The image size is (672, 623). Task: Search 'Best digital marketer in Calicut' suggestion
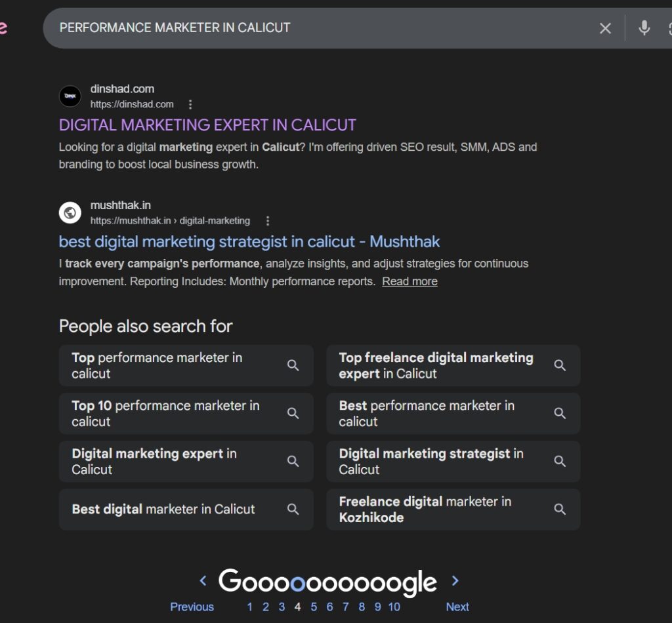coord(162,509)
